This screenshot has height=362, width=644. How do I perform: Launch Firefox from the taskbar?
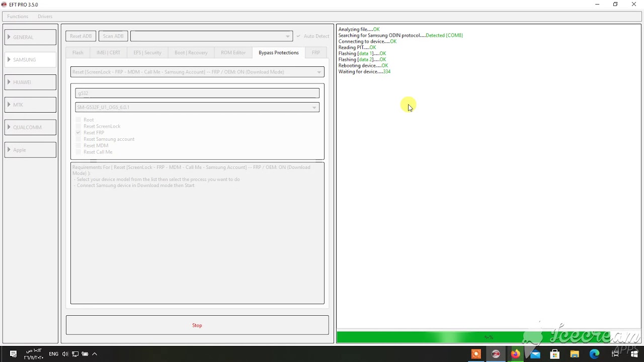coord(515,354)
